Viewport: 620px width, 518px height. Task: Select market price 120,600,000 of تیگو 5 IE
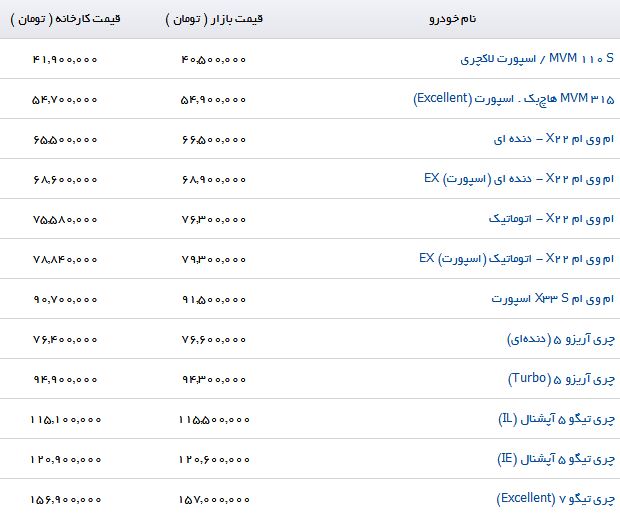pyautogui.click(x=214, y=459)
